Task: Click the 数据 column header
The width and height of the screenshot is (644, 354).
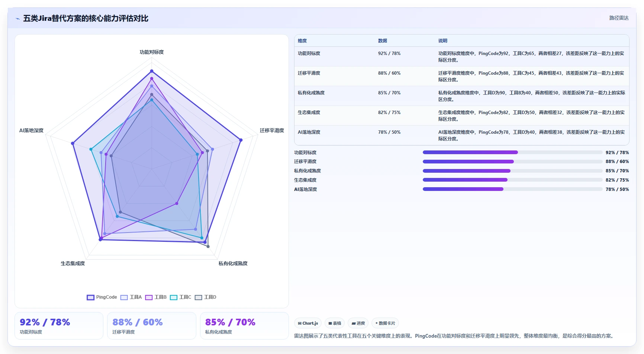Action: [x=383, y=41]
